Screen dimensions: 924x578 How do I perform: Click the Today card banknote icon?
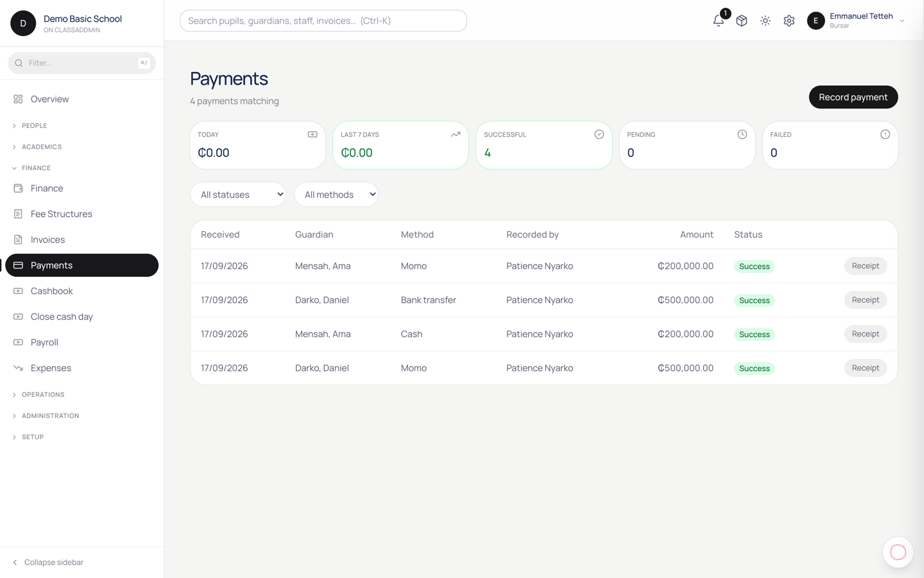coord(312,134)
